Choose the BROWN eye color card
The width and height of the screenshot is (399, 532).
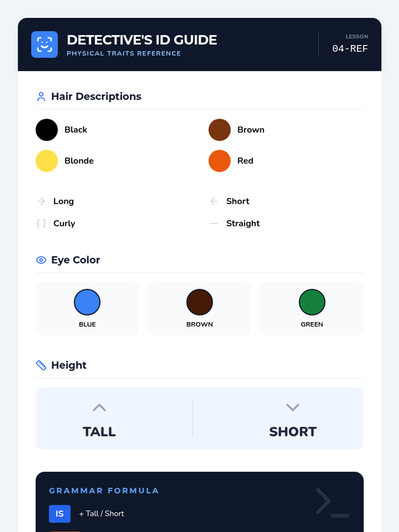pos(199,309)
